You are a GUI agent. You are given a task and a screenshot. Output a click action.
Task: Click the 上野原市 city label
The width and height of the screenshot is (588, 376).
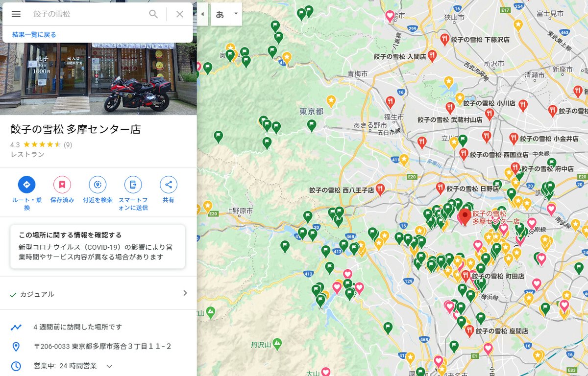(x=240, y=211)
